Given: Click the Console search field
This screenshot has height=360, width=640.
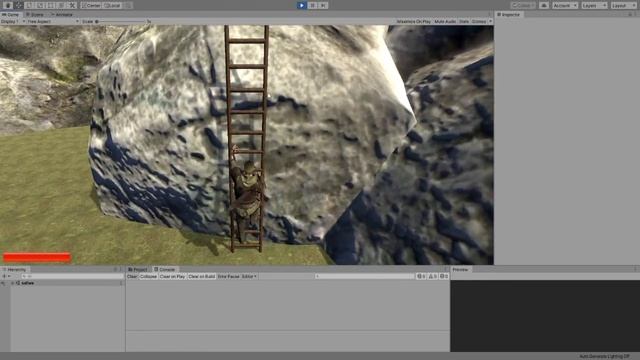Looking at the screenshot, I should 364,276.
